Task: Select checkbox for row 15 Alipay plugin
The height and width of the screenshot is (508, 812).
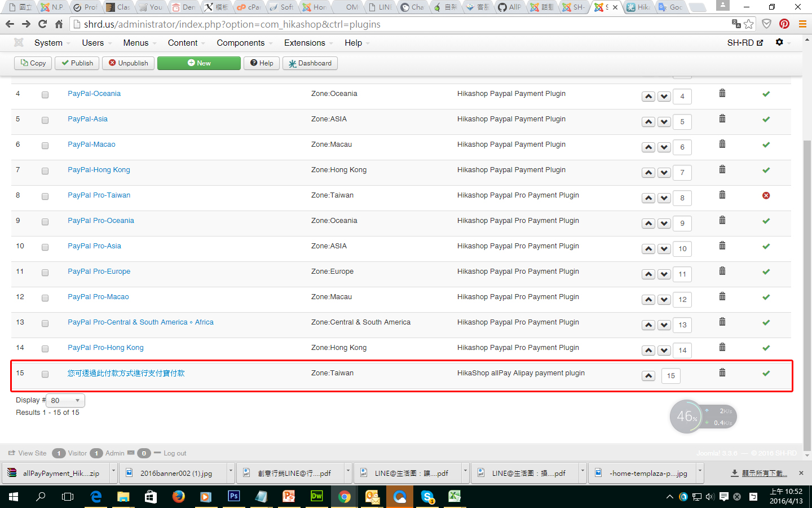Action: pos(45,374)
